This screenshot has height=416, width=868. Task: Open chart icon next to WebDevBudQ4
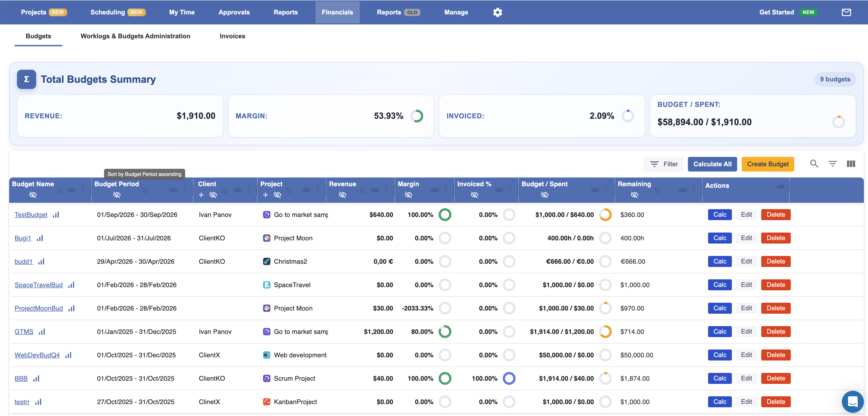point(69,355)
